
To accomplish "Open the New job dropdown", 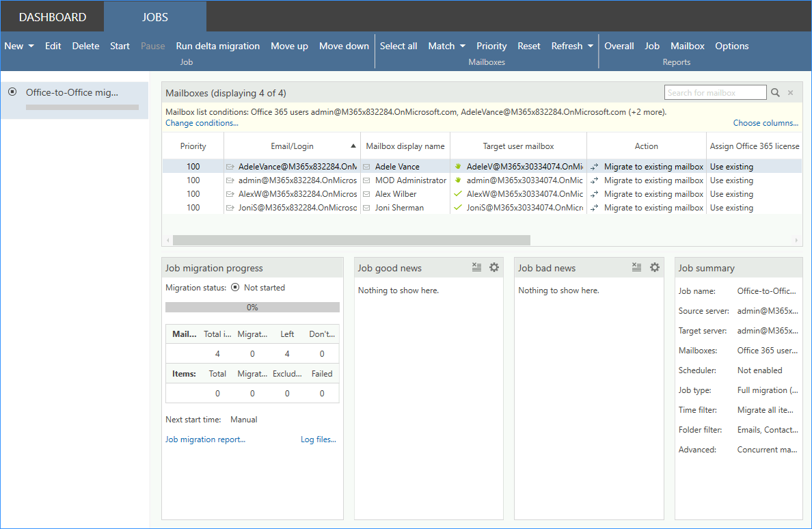I will click(x=19, y=46).
